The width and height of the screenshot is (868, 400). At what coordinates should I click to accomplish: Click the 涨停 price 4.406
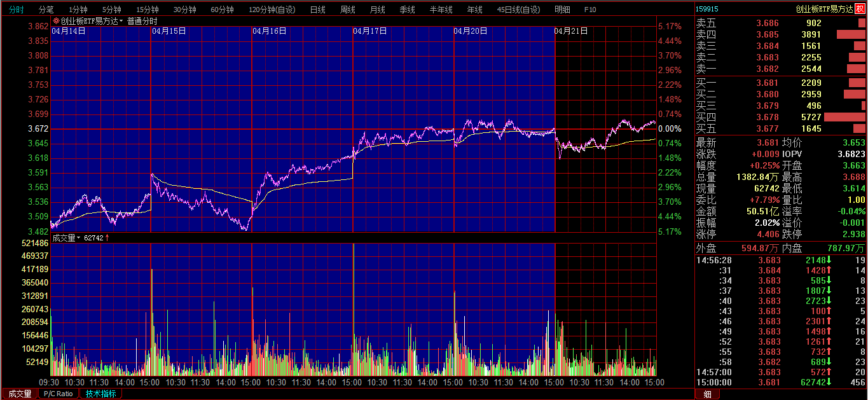click(x=768, y=234)
